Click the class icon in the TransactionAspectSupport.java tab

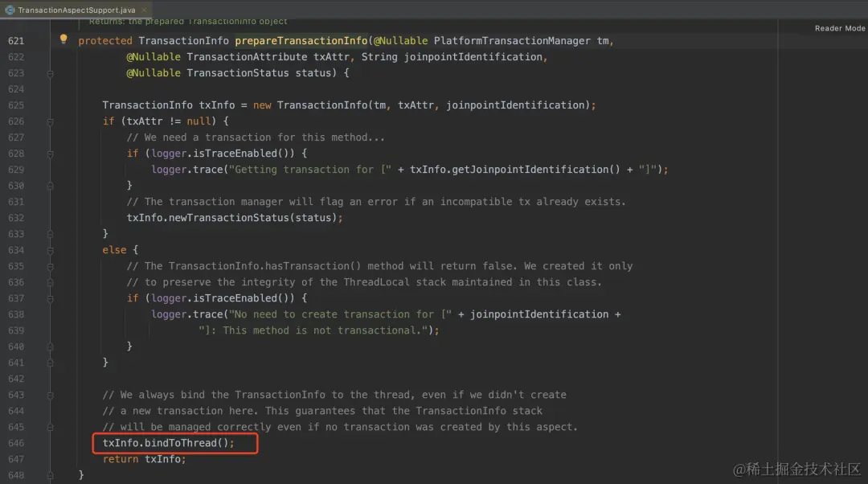coord(10,10)
